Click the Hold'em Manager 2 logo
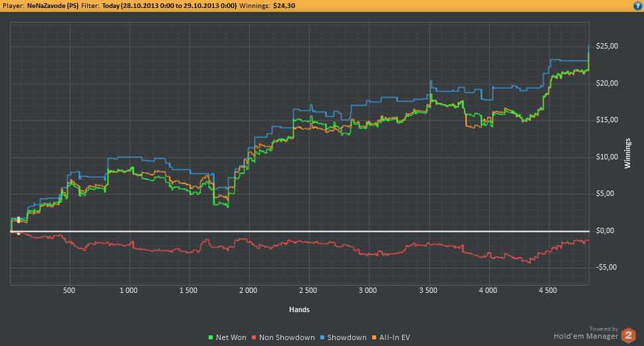This screenshot has width=644, height=346. [x=629, y=335]
